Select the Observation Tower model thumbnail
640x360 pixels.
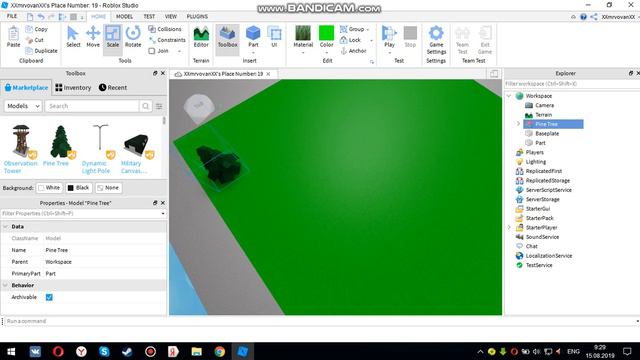click(x=21, y=141)
